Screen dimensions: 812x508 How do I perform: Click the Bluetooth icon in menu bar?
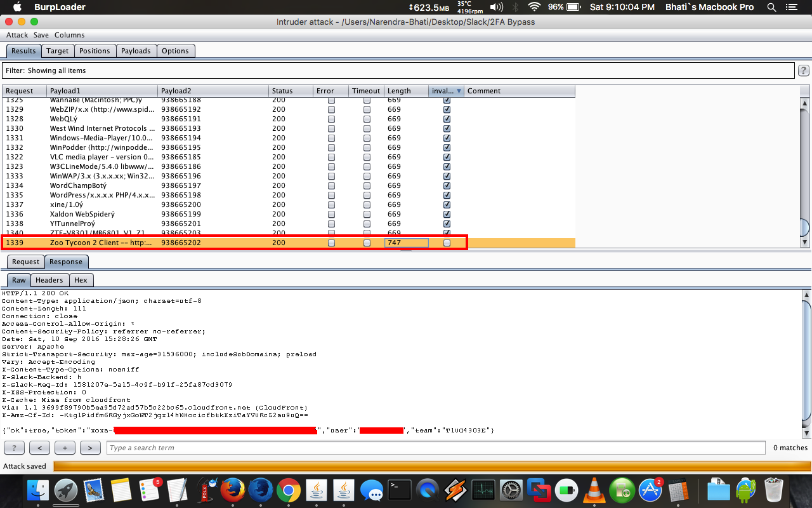coord(516,7)
